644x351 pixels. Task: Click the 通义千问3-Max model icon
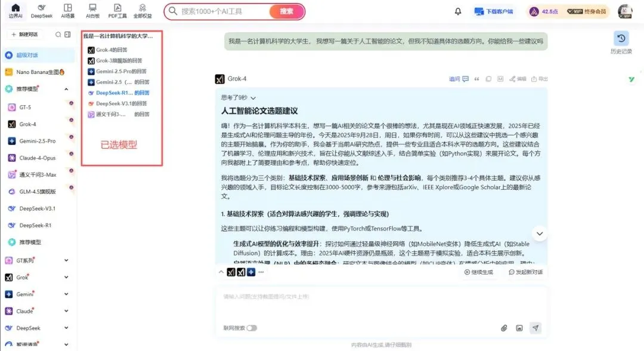[x=12, y=175]
